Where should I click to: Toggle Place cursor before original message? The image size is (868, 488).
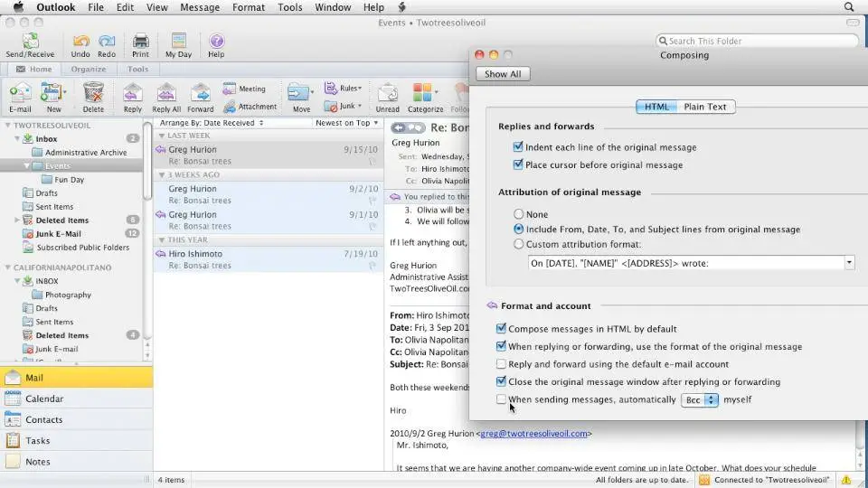pos(517,164)
